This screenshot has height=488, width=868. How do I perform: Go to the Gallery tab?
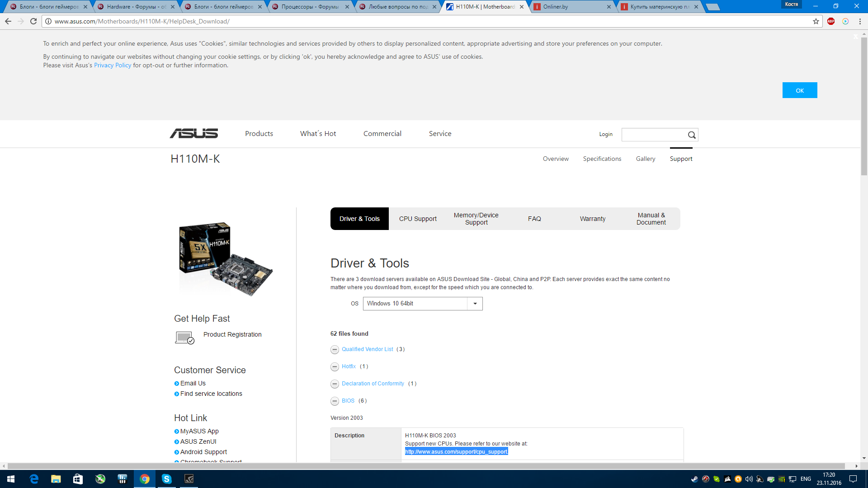click(x=646, y=159)
